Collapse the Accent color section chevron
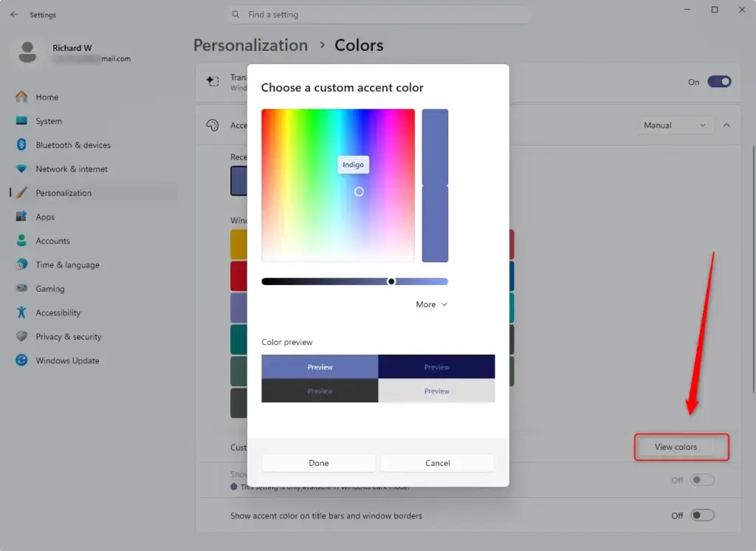Image resolution: width=756 pixels, height=551 pixels. [726, 126]
